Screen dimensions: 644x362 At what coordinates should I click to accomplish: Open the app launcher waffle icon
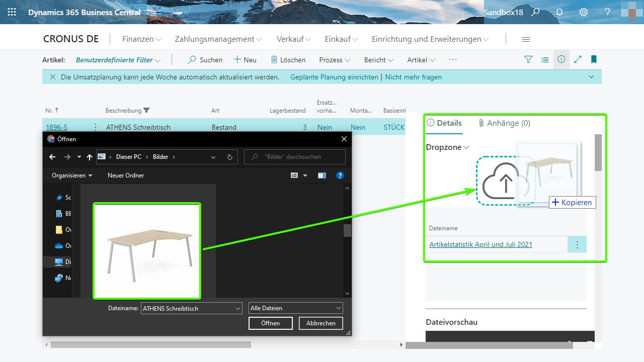[12, 12]
